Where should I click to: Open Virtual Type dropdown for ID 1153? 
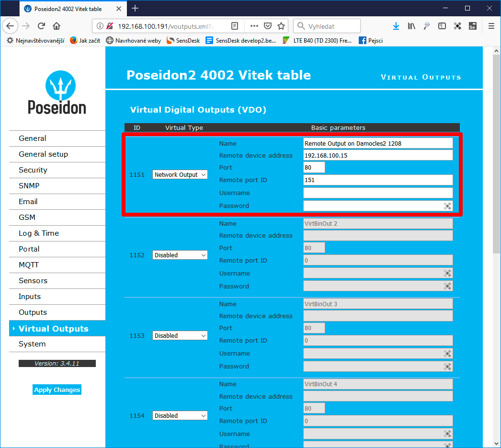[x=180, y=335]
